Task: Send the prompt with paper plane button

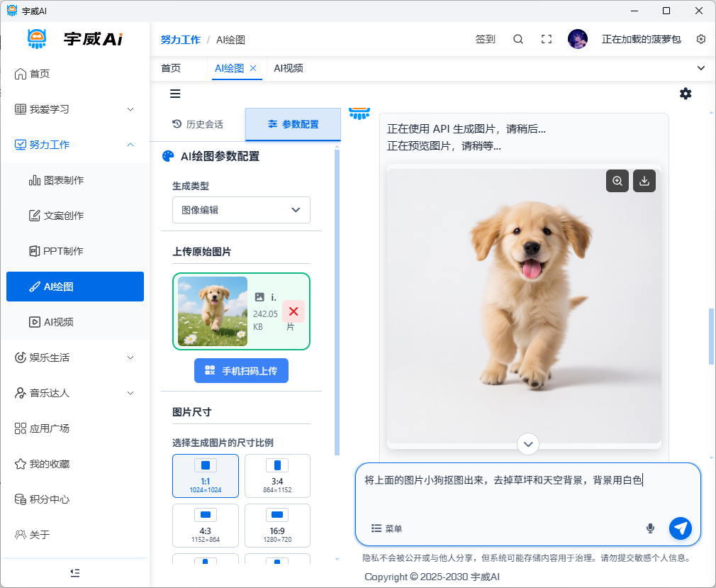Action: point(681,528)
